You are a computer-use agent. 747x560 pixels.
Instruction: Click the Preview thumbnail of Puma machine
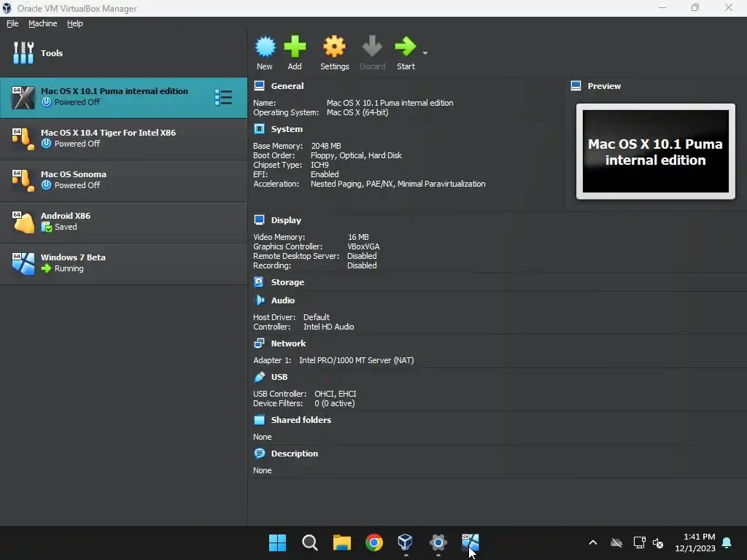click(656, 152)
